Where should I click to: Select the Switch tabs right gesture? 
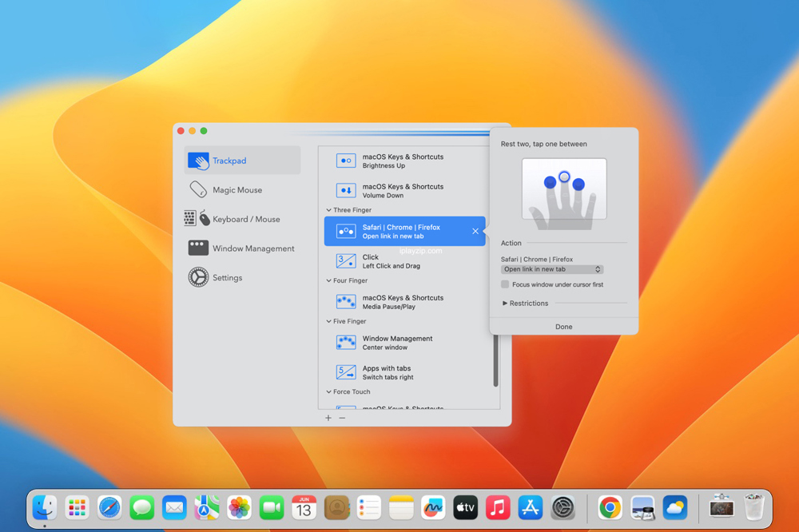[x=404, y=372]
